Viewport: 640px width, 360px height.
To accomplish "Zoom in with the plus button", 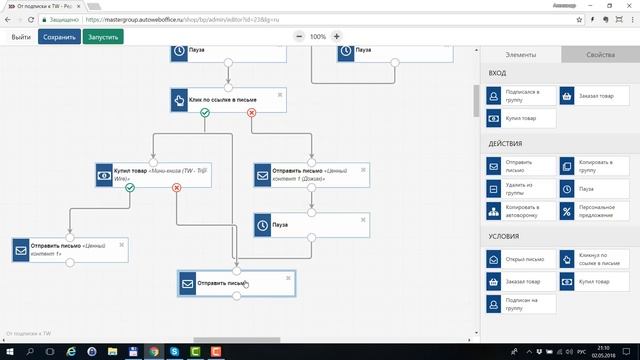I will tap(336, 36).
